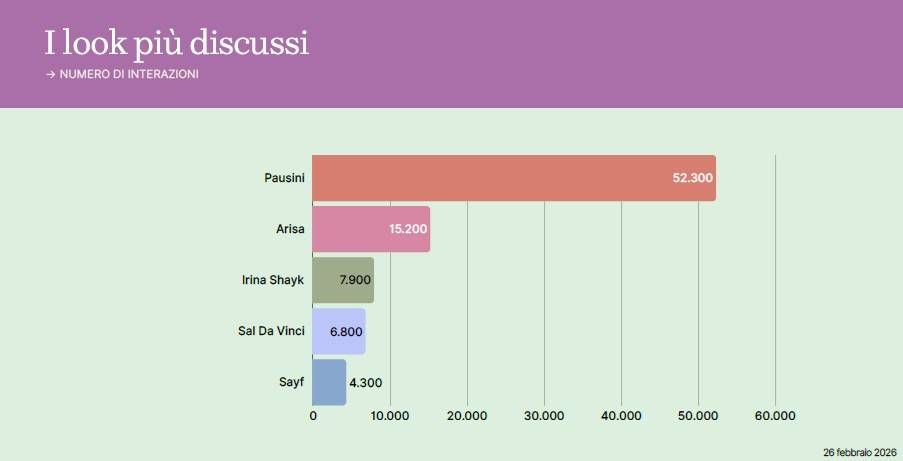The width and height of the screenshot is (903, 461).
Task: Click the Arisa category label
Action: click(x=290, y=229)
